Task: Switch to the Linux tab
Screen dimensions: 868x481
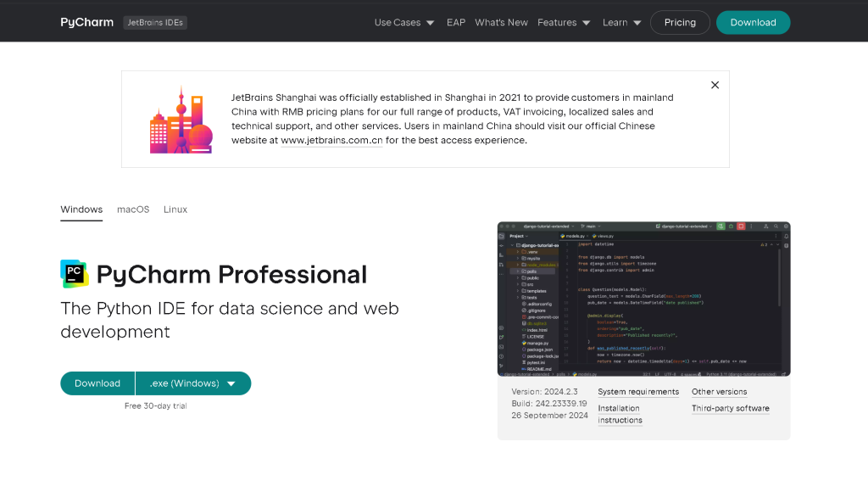Action: (175, 210)
